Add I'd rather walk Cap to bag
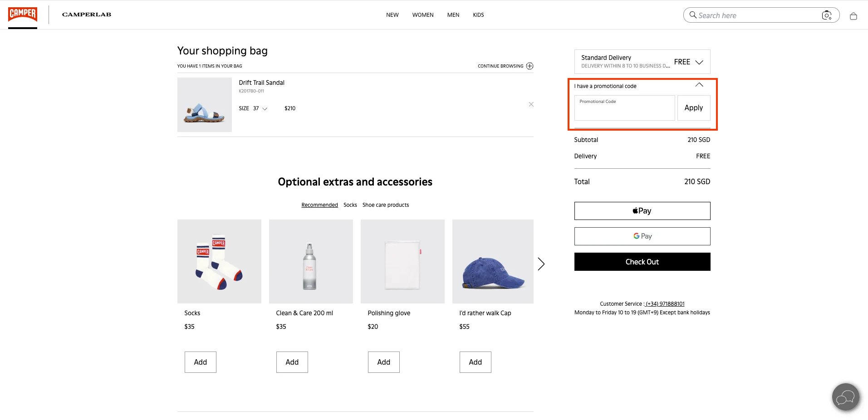Viewport: 868px width, 420px height. pyautogui.click(x=476, y=362)
